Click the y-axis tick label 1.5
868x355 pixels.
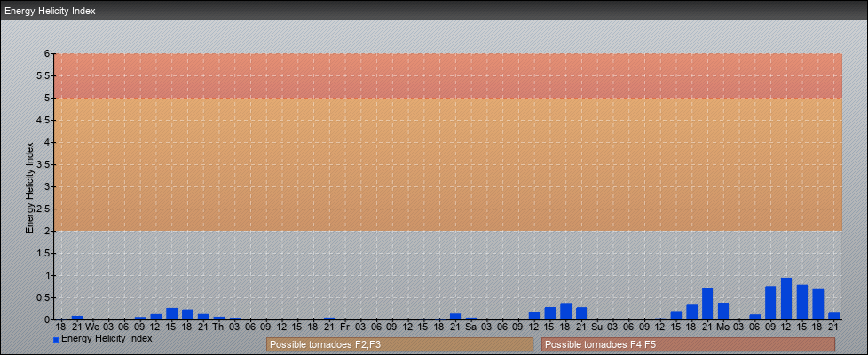tap(43, 253)
